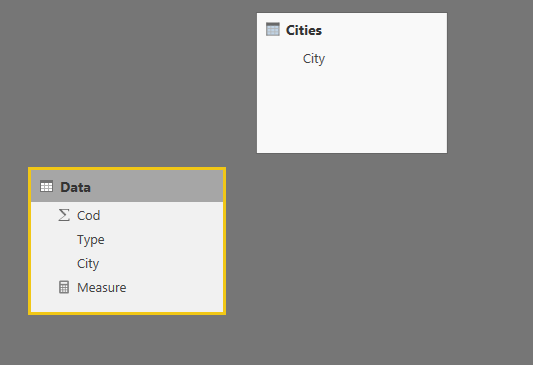The height and width of the screenshot is (365, 533).
Task: Select the City field in Cities table
Action: pos(352,58)
